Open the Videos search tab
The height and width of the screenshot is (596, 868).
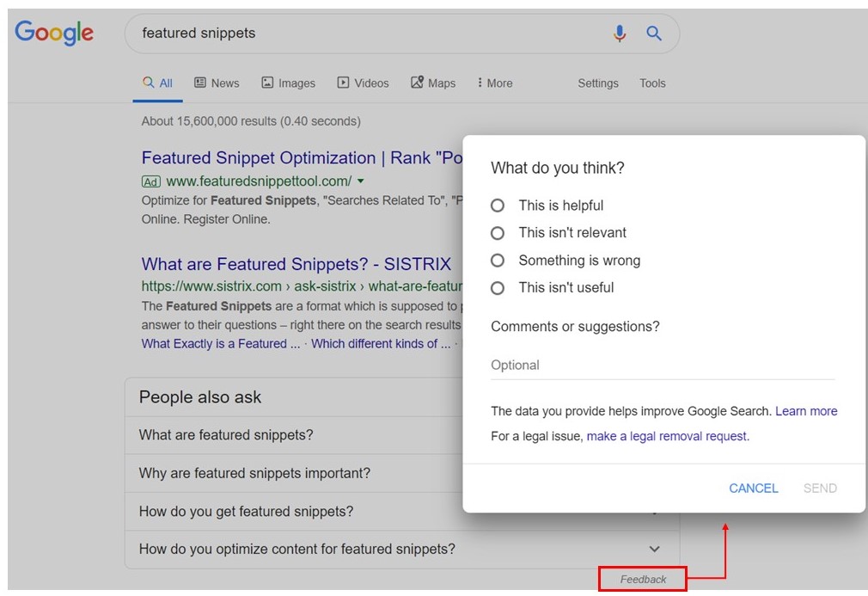[363, 83]
